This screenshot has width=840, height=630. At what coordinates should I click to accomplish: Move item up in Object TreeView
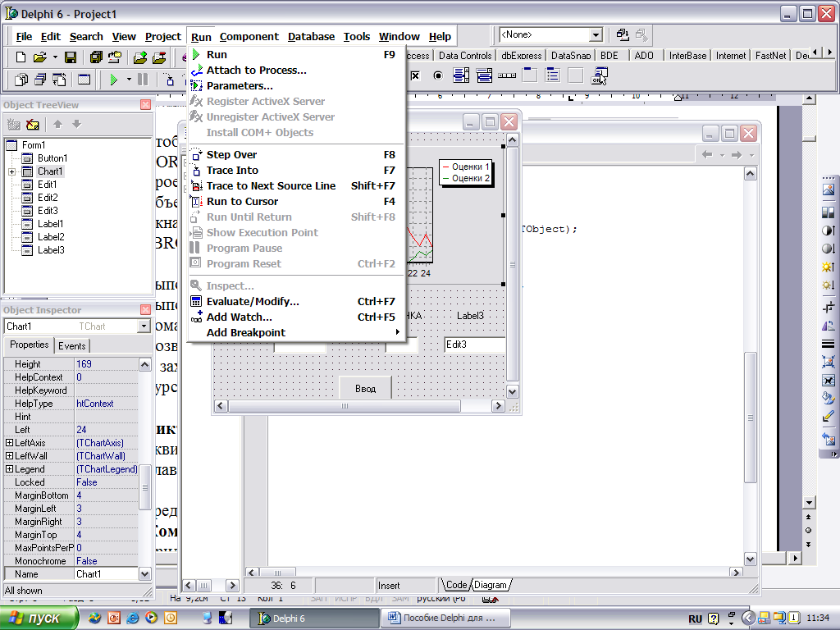click(x=58, y=125)
